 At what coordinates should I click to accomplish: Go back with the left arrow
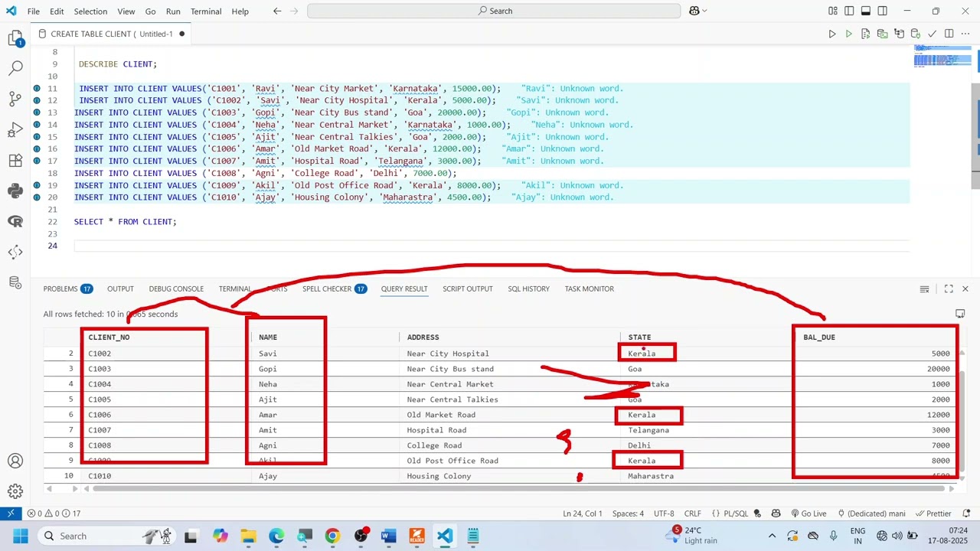point(277,11)
